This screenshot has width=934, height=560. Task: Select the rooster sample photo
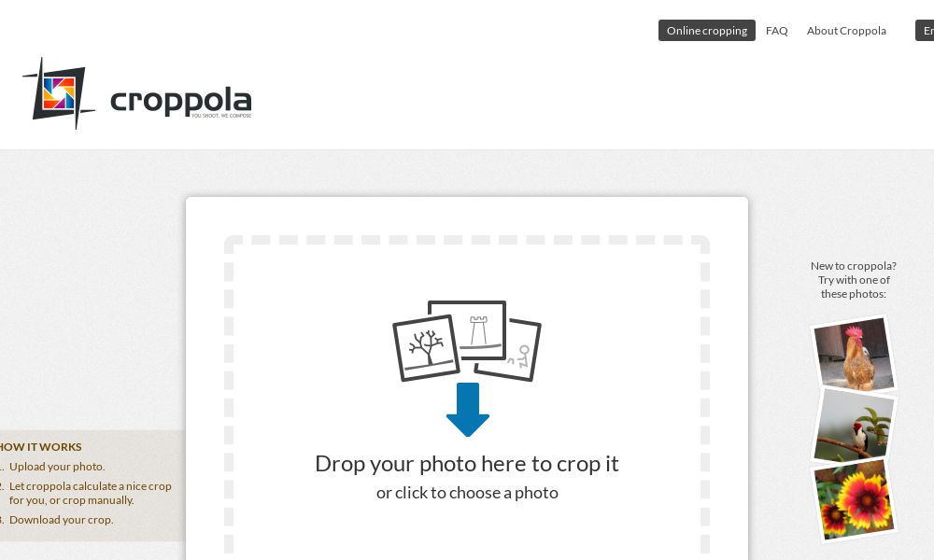coord(853,354)
